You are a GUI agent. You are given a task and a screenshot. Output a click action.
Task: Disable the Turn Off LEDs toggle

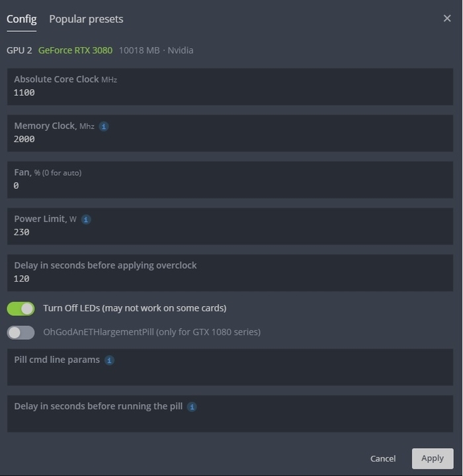(21, 309)
